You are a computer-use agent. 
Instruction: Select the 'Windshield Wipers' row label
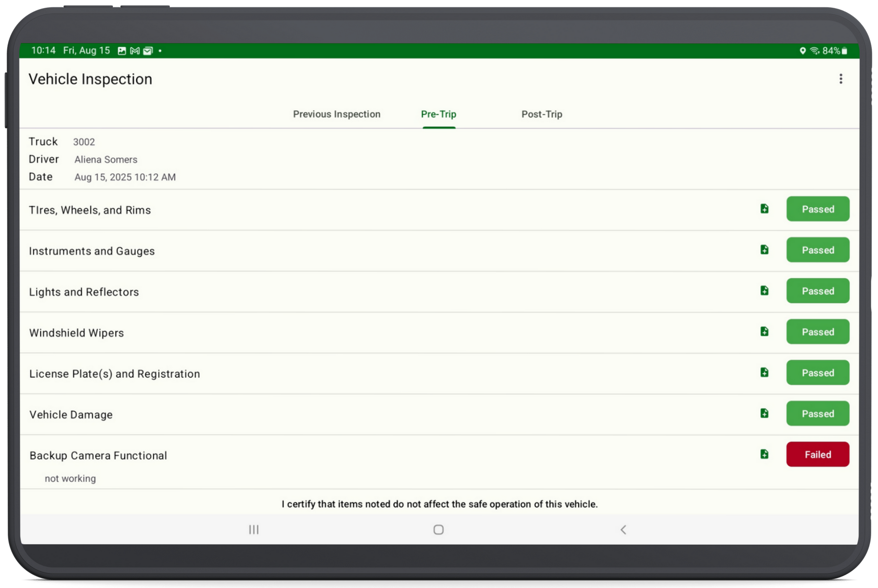click(77, 333)
